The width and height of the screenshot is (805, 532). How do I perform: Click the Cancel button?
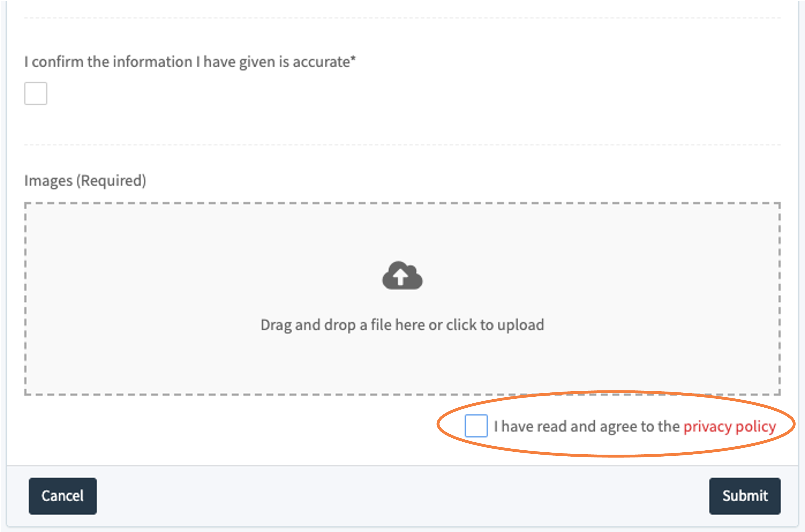[63, 496]
